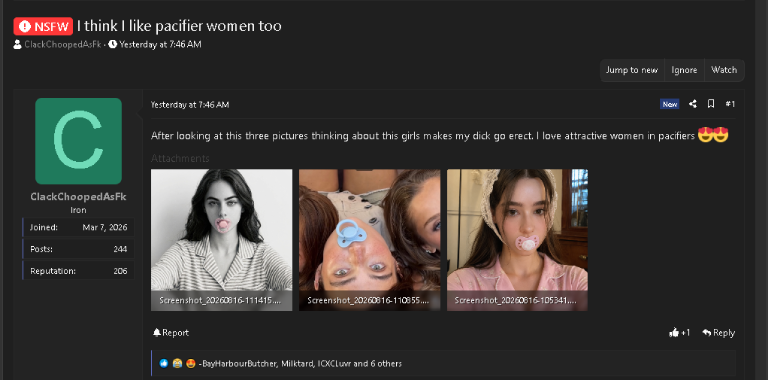The width and height of the screenshot is (768, 380).
Task: Open the reactions list with 6 others
Action: (x=300, y=364)
